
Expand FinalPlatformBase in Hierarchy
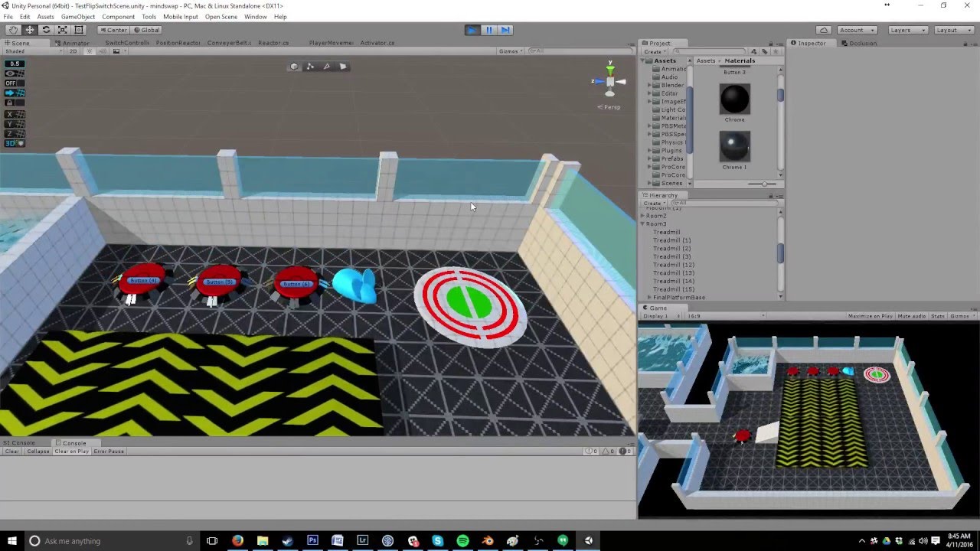coord(650,297)
